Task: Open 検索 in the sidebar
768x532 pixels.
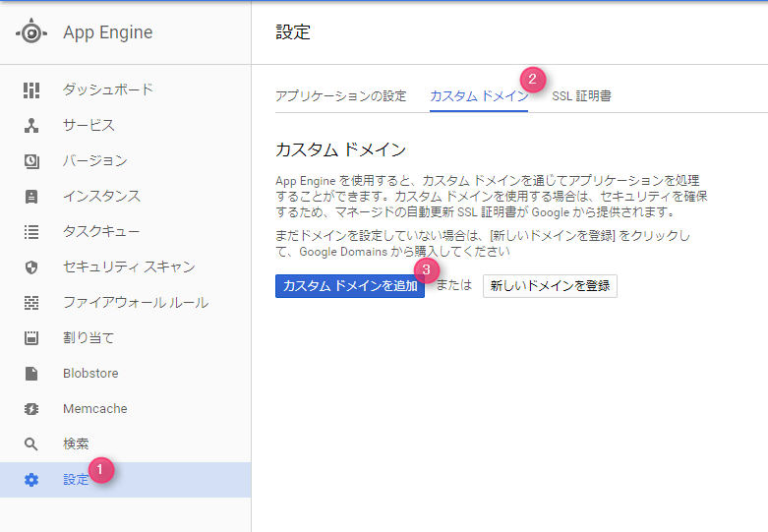Action: click(126, 443)
